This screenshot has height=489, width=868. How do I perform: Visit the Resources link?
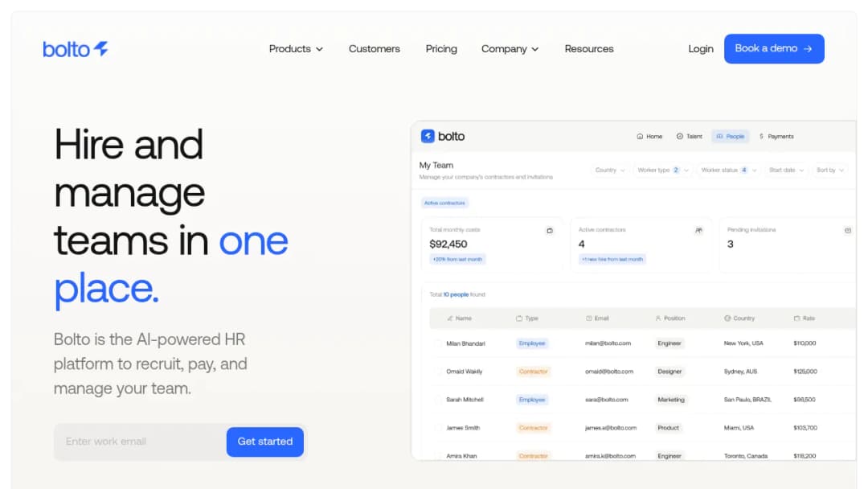(x=589, y=49)
